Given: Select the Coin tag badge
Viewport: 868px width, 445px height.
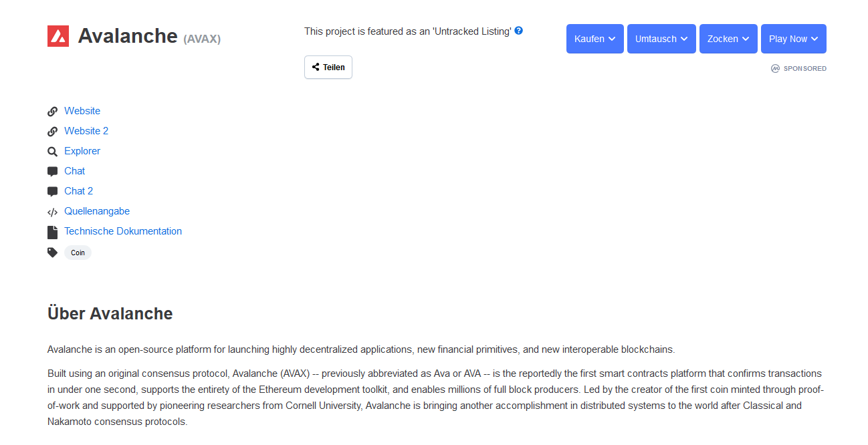Looking at the screenshot, I should pos(78,253).
